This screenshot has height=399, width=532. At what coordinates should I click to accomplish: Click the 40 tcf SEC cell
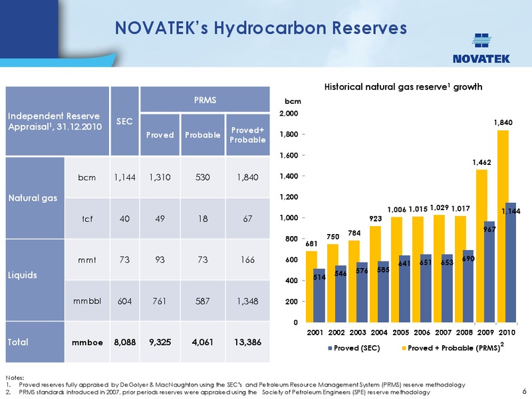(x=124, y=219)
